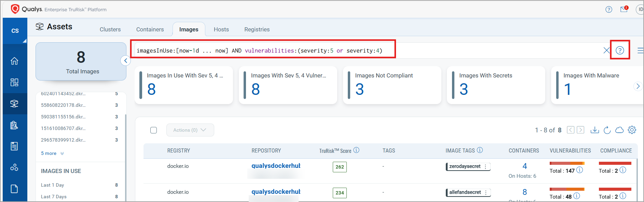Open the zerodaysecret image tag menu
644x202 pixels.
[485, 167]
